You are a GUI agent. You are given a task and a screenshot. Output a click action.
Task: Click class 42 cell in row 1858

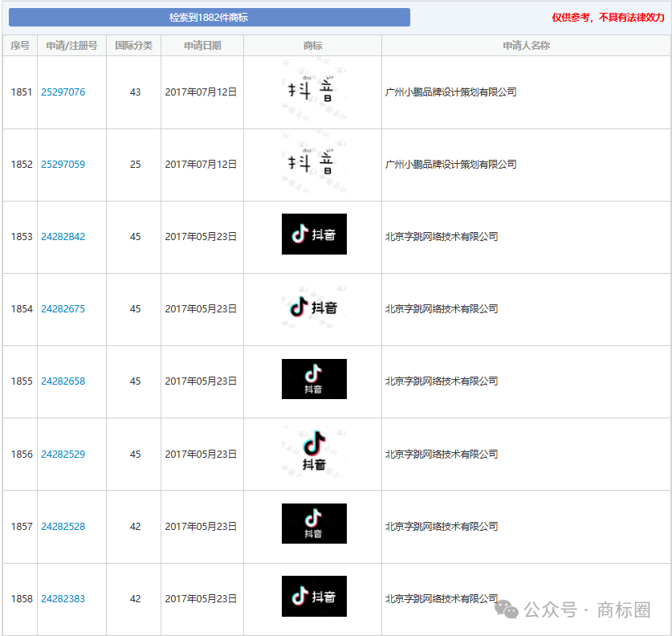135,599
